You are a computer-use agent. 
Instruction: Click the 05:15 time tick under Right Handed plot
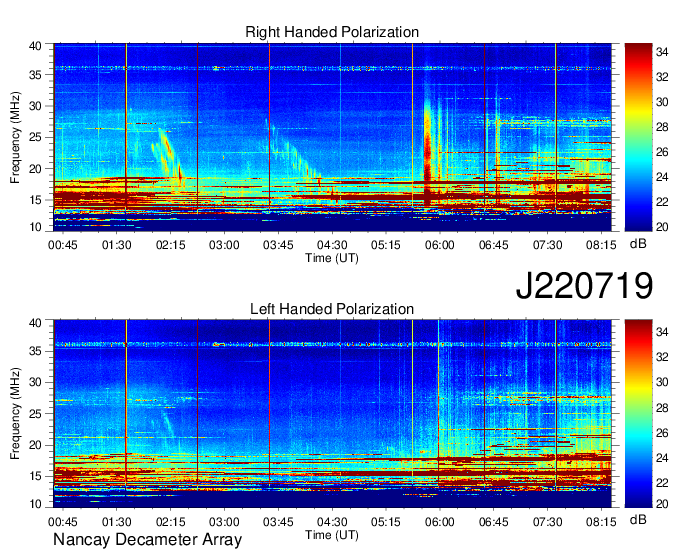pos(386,245)
